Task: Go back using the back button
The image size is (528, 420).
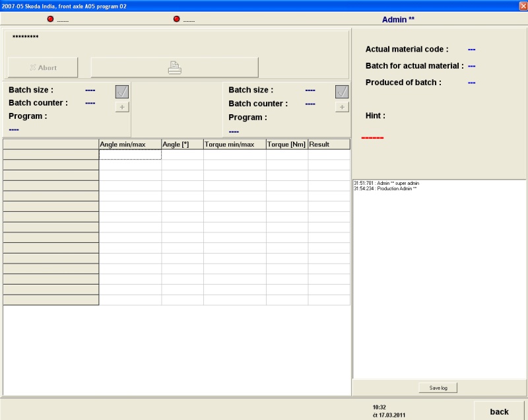Action: pos(499,411)
